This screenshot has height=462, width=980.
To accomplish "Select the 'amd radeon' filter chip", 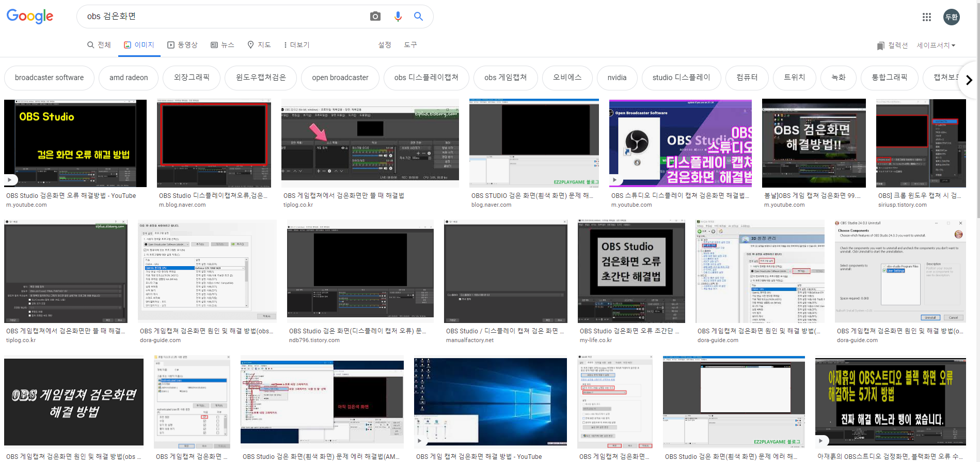I will (129, 78).
